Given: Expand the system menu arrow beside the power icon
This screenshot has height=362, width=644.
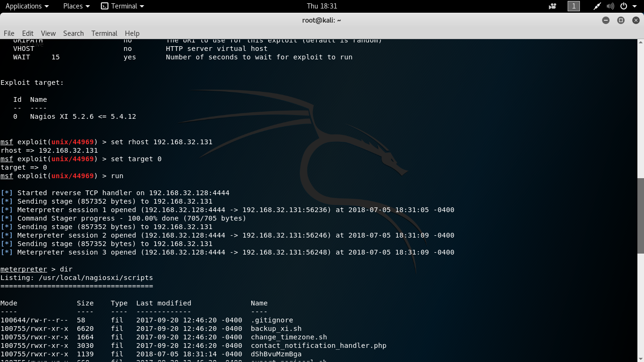Looking at the screenshot, I should tap(635, 6).
